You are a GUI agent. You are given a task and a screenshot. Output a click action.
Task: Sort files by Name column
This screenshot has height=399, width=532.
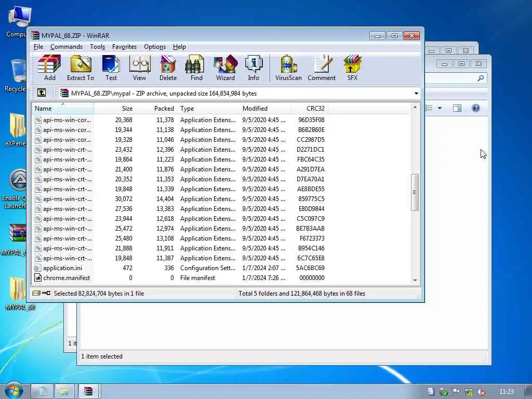pos(63,109)
